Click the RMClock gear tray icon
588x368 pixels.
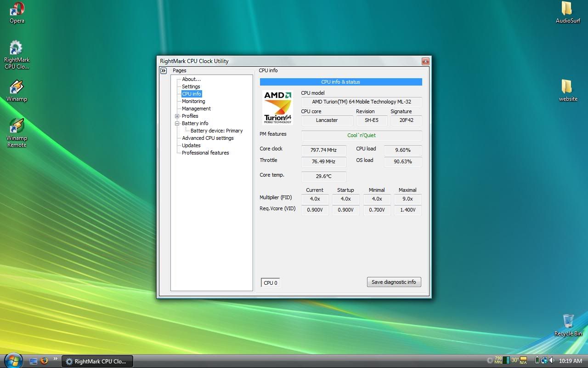coord(490,361)
